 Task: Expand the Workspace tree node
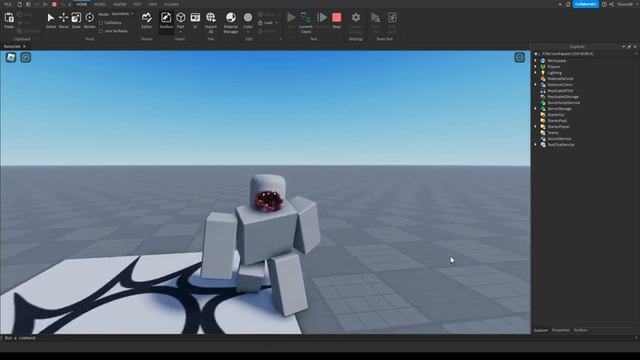(x=536, y=60)
